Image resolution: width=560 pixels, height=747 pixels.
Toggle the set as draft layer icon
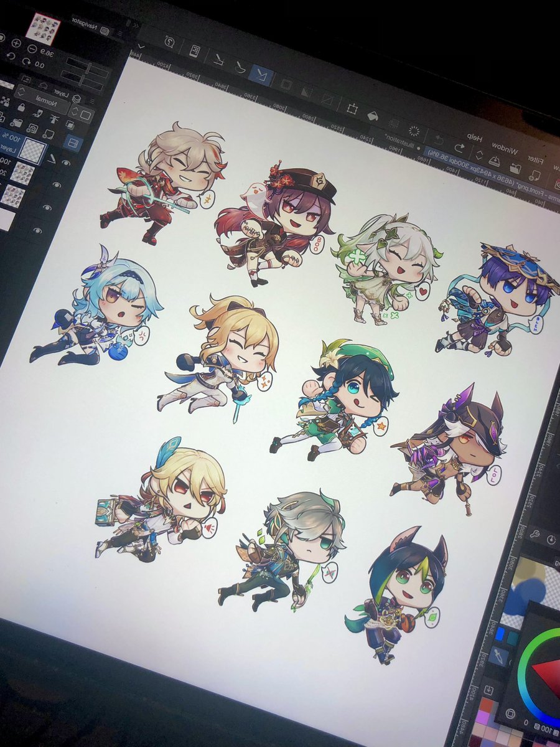(39, 113)
